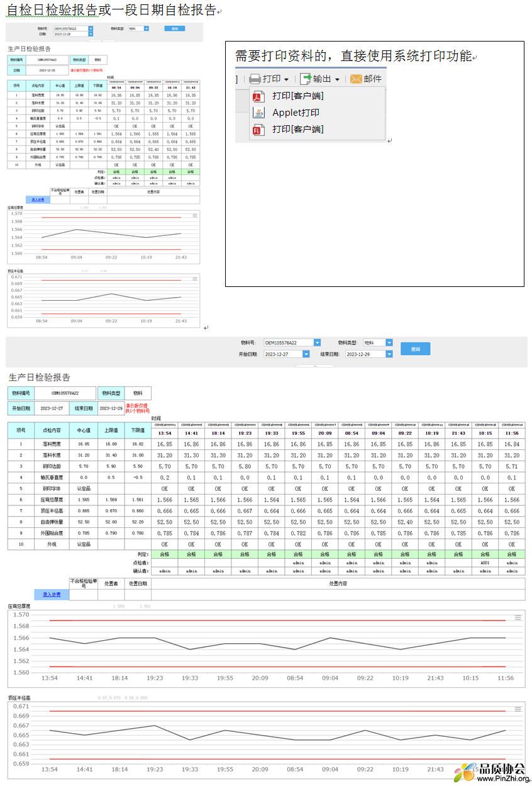This screenshot has width=532, height=786.
Task: Select the 外围贴合度 row label in date-range table
Action: click(x=51, y=533)
